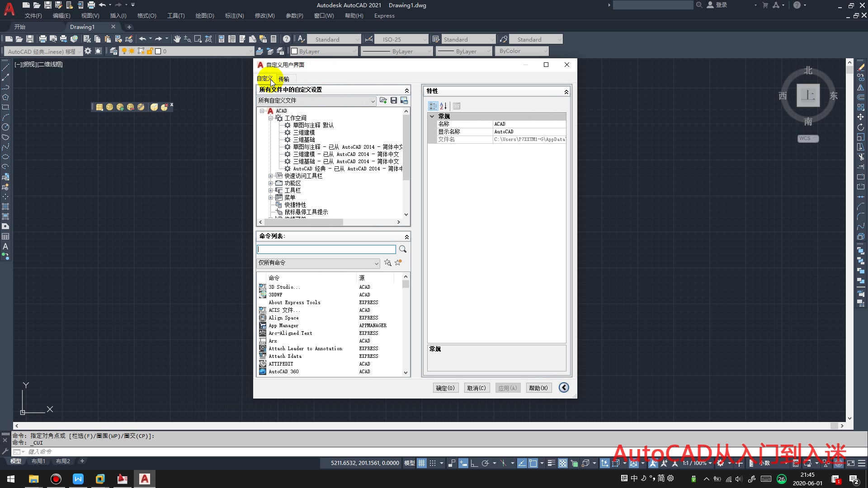Click the 确定(0) button in the dialog
Screen dimensions: 868x488
tap(445, 388)
